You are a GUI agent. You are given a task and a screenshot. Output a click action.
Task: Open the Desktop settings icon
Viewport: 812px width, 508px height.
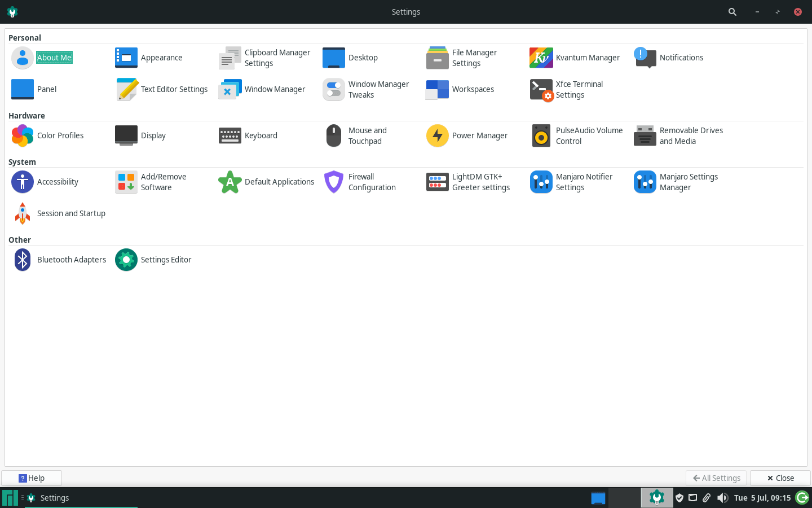pos(334,58)
